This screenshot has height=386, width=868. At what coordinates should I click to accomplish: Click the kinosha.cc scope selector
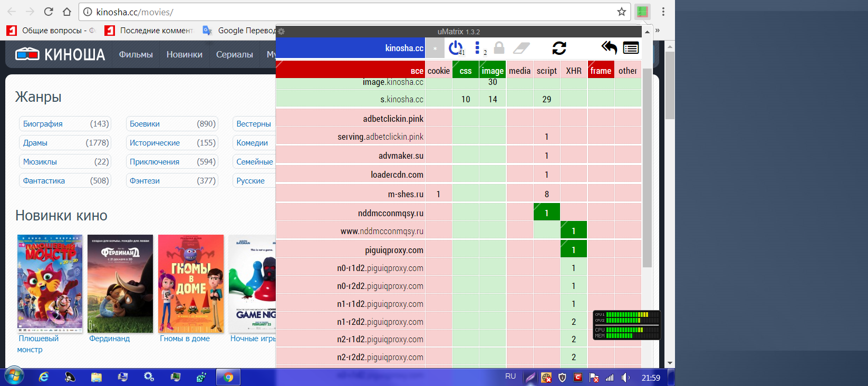click(350, 48)
